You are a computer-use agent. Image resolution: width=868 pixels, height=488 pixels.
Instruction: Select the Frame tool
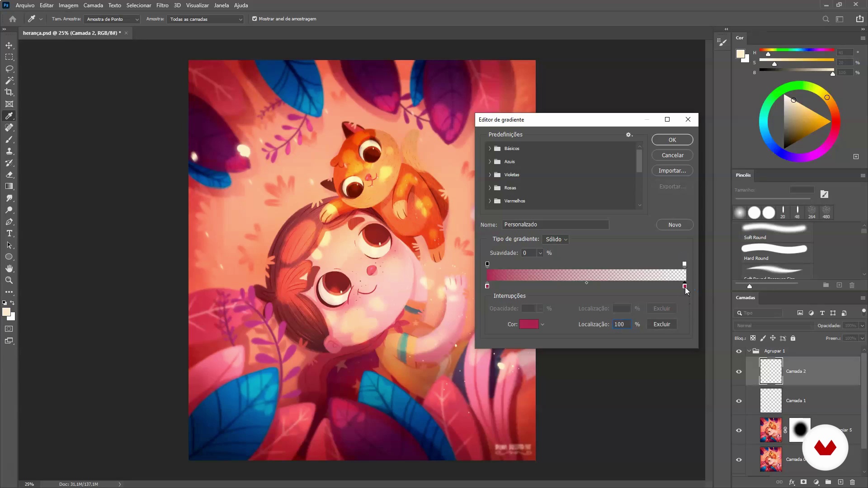(x=9, y=104)
